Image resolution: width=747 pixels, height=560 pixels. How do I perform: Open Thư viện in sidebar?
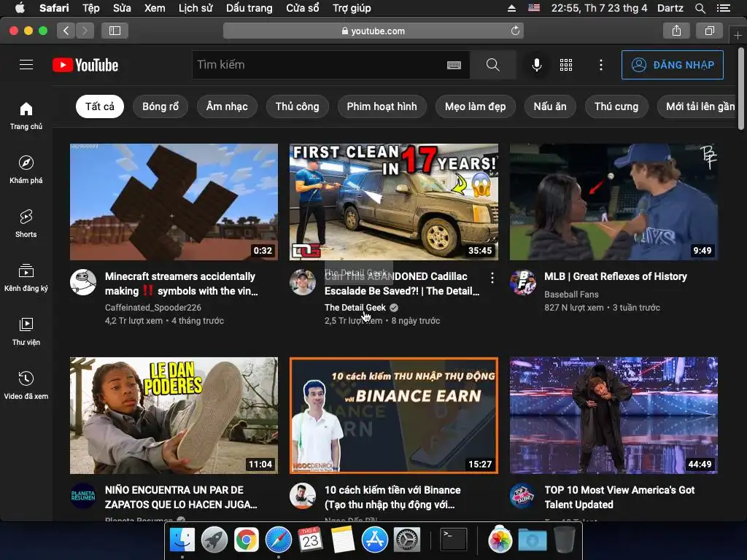click(26, 331)
